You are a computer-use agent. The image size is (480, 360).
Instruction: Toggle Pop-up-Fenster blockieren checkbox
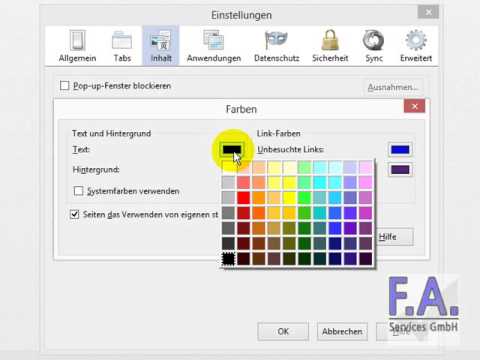[65, 86]
